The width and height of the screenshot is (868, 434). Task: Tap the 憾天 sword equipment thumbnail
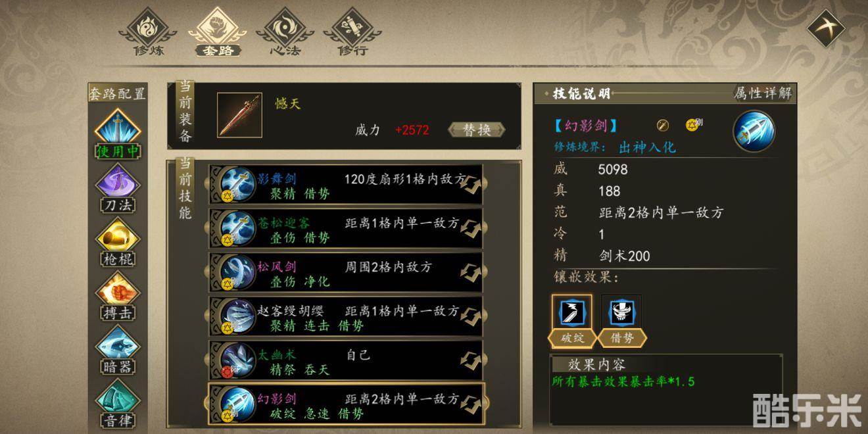[239, 115]
